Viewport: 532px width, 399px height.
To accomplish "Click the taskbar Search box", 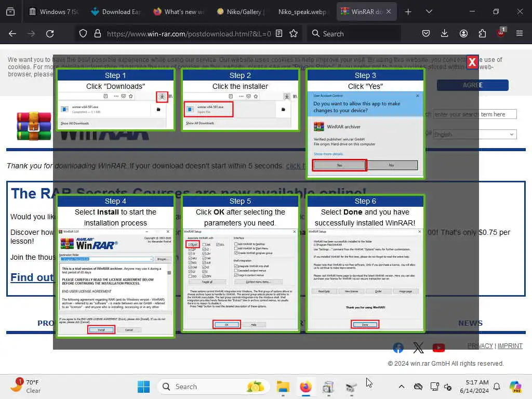I will [214, 387].
